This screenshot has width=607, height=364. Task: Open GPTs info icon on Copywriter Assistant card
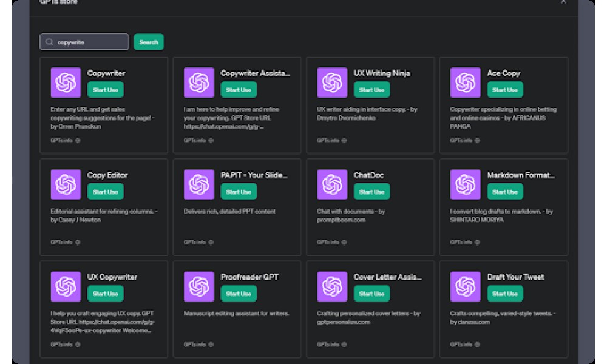(x=211, y=140)
